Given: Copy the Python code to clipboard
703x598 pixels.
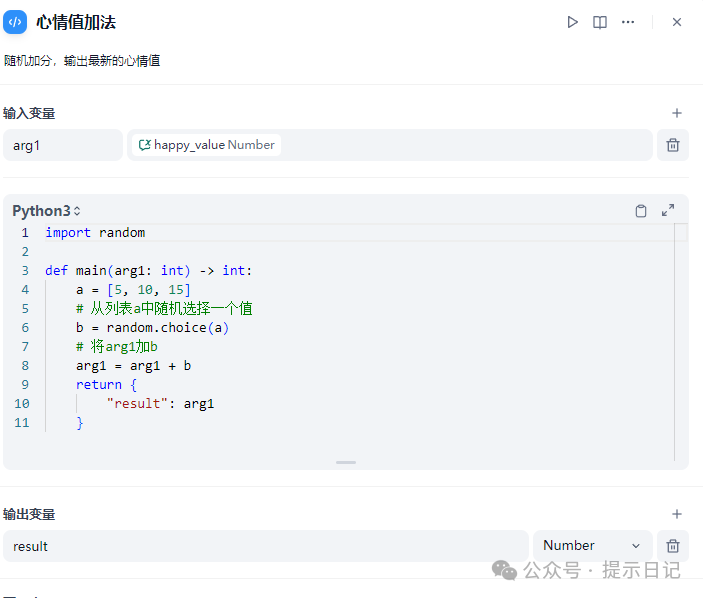Looking at the screenshot, I should pyautogui.click(x=641, y=210).
